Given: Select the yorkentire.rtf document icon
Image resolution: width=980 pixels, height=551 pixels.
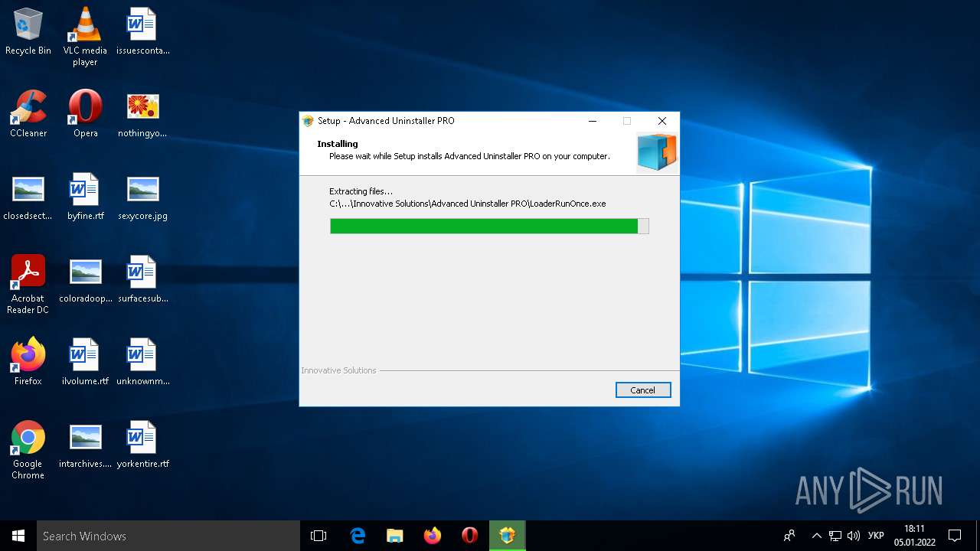Looking at the screenshot, I should (x=142, y=445).
